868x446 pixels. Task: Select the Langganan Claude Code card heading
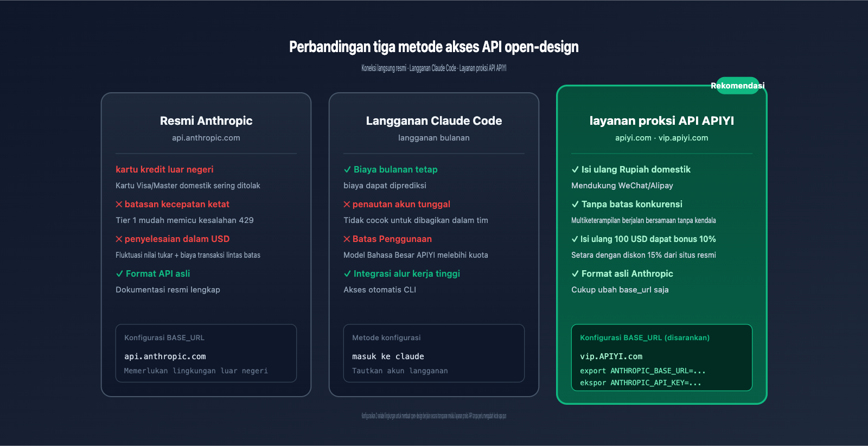434,121
